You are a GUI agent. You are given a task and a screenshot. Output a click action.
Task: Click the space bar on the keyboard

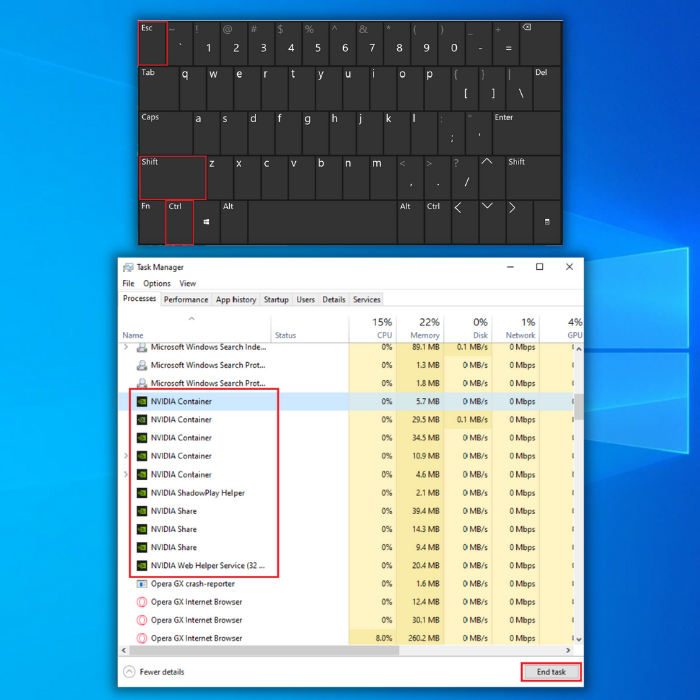coord(322,222)
